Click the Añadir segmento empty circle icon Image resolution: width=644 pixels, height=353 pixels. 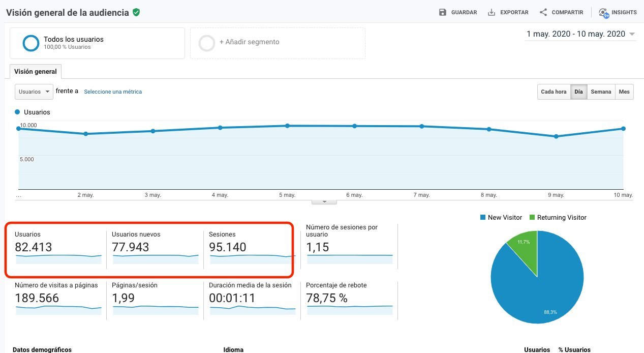click(207, 43)
